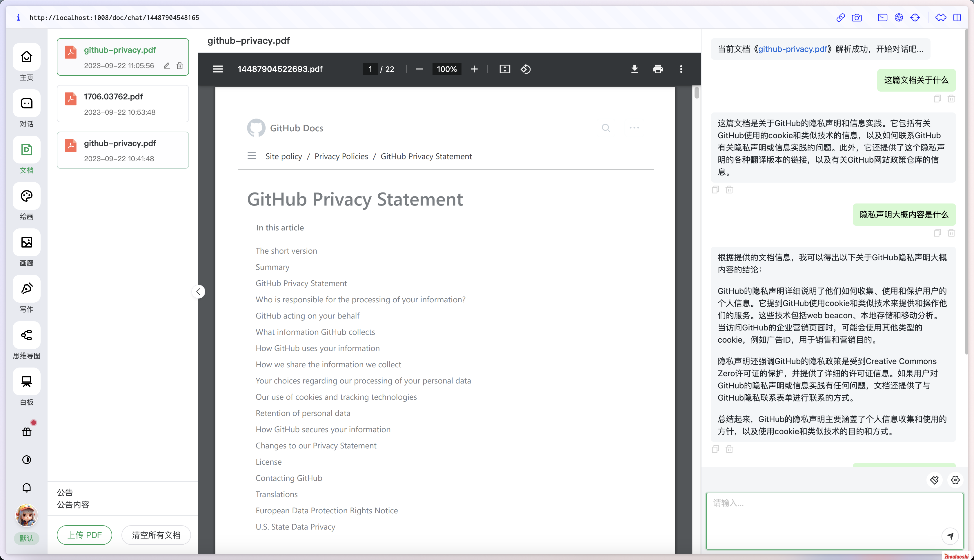Click the 清空所有文档 button
The height and width of the screenshot is (560, 974).
click(x=156, y=535)
